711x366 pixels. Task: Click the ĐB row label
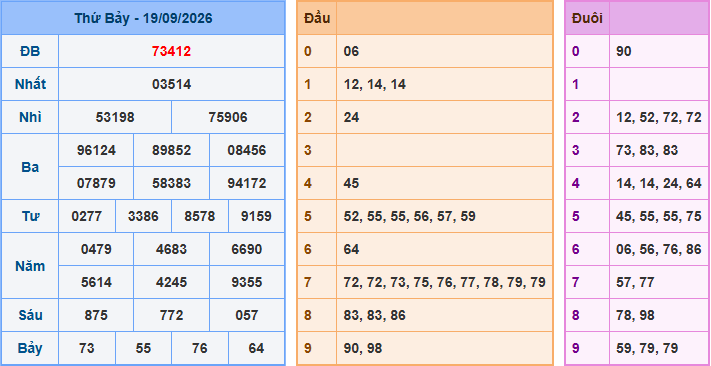pyautogui.click(x=30, y=51)
